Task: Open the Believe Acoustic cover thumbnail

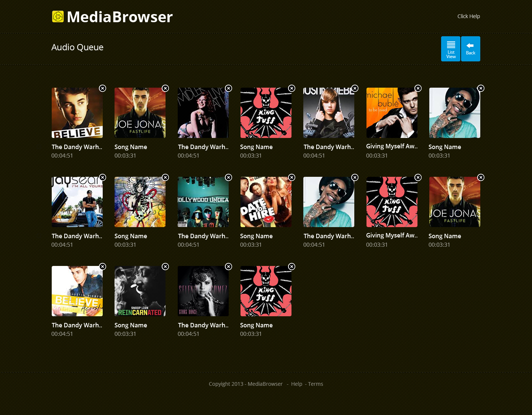Action: click(x=77, y=291)
